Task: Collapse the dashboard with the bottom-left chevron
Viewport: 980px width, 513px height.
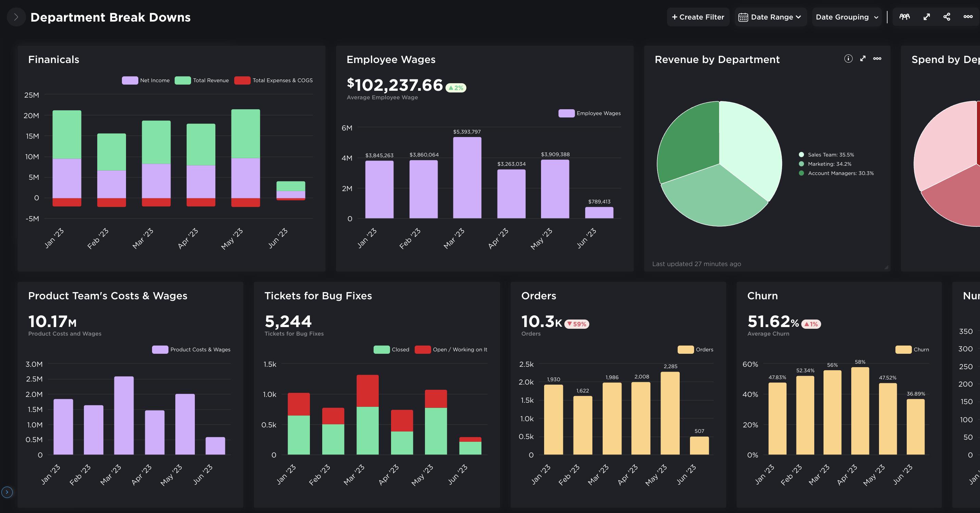Action: [x=7, y=492]
